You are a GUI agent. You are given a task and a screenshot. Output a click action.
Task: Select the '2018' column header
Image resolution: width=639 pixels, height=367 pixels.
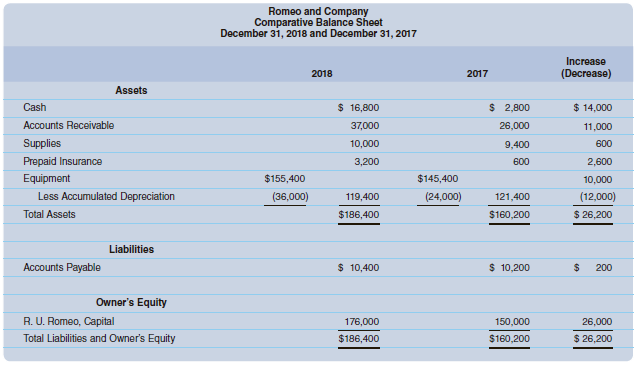(322, 74)
